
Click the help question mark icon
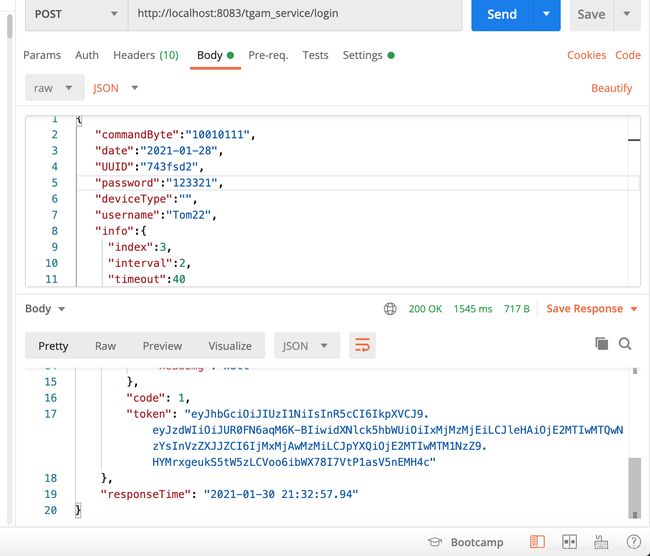[633, 541]
